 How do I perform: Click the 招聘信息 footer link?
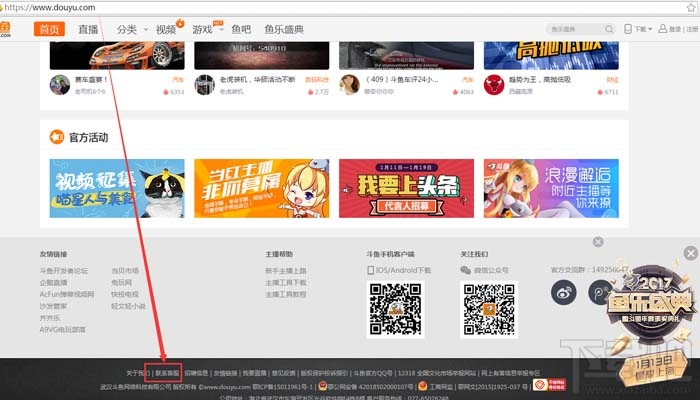pos(196,373)
